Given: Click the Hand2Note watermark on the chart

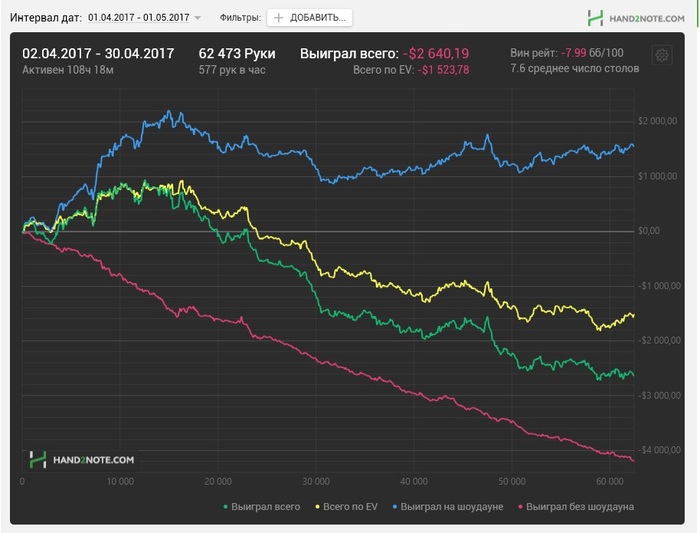Looking at the screenshot, I should point(82,459).
